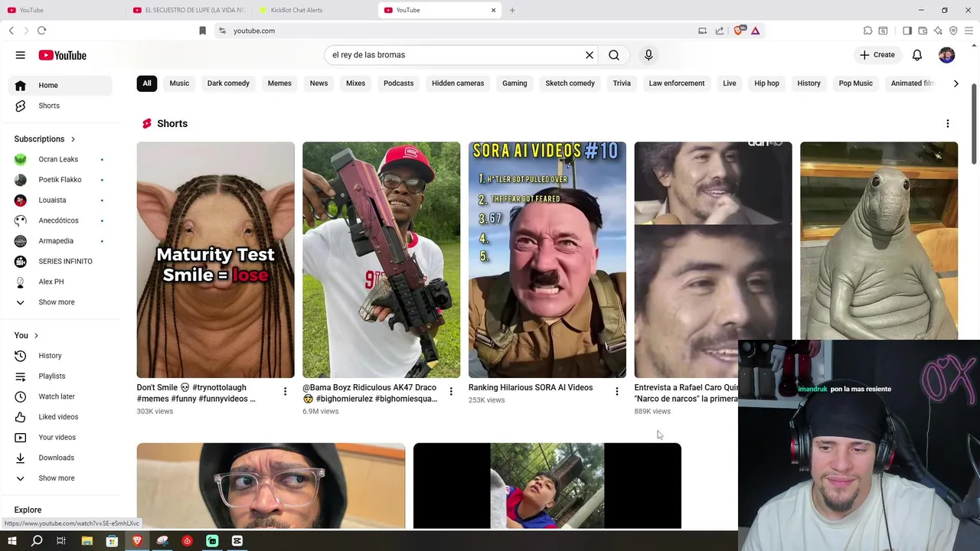
Task: Clear the search query with X
Action: click(x=590, y=55)
